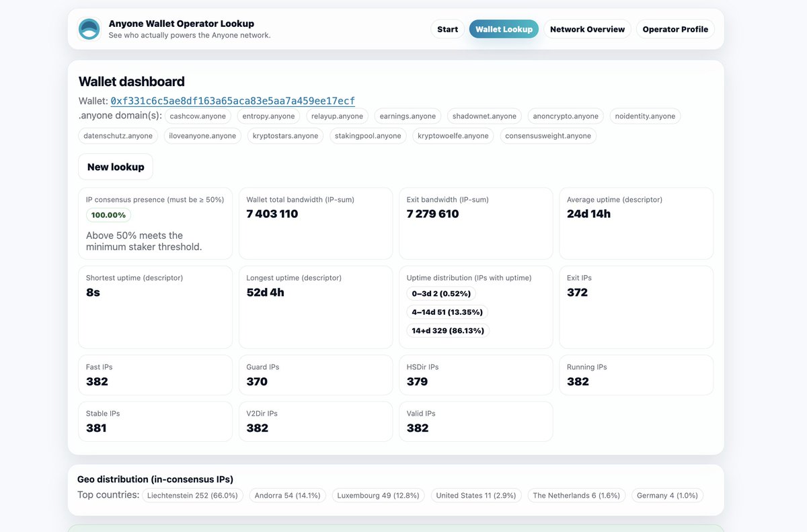Click the average uptime value 24d 14h
This screenshot has width=807, height=532.
588,214
